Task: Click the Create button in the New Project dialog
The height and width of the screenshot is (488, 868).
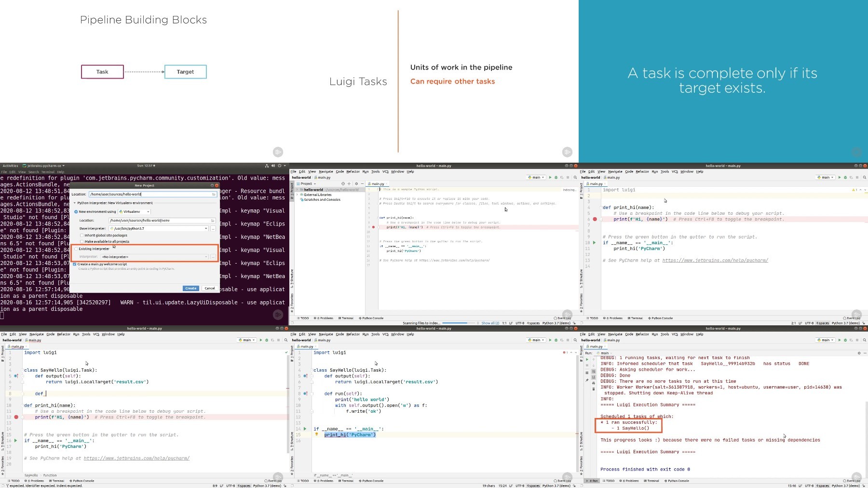Action: coord(190,288)
